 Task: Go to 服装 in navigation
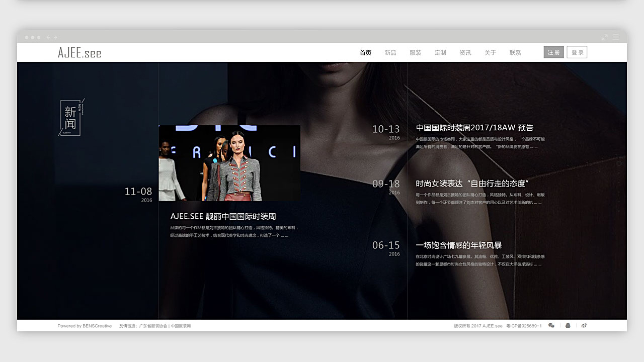[x=416, y=53]
